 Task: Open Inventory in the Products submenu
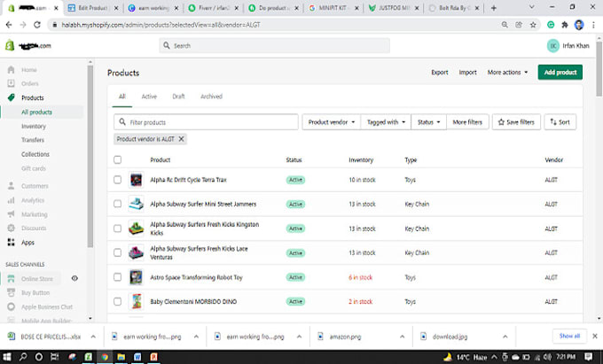click(x=34, y=127)
